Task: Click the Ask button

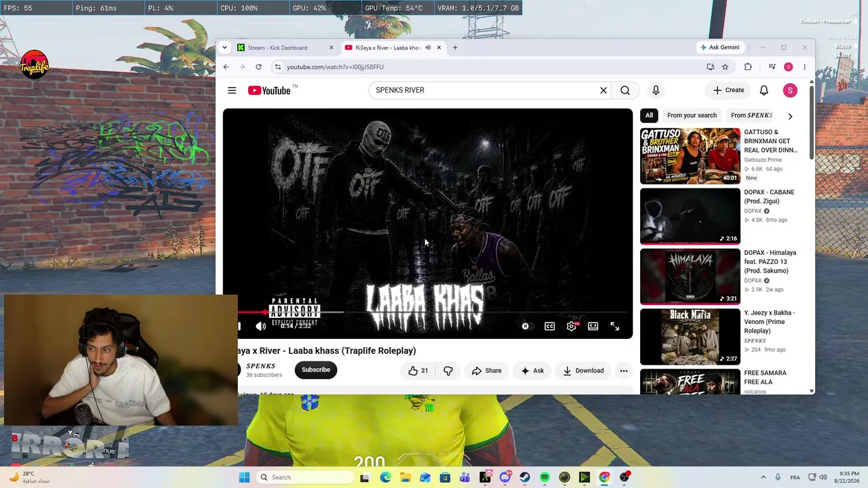Action: tap(532, 371)
